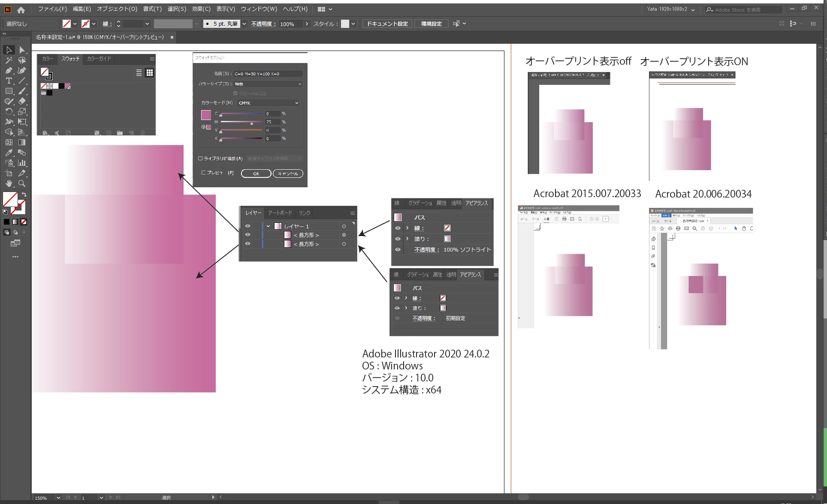Viewport: 827px width, 504px height.
Task: Click the ドキュメント設定 button
Action: point(387,24)
